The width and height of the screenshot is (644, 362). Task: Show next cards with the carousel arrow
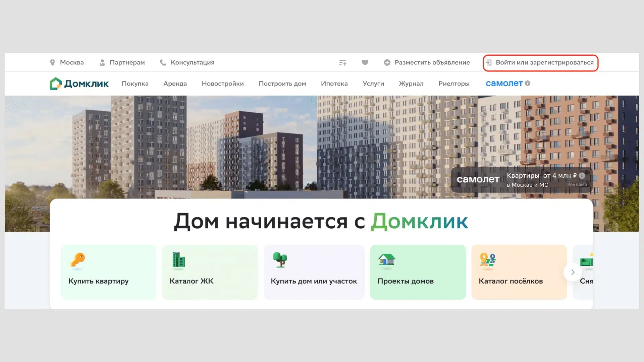573,272
